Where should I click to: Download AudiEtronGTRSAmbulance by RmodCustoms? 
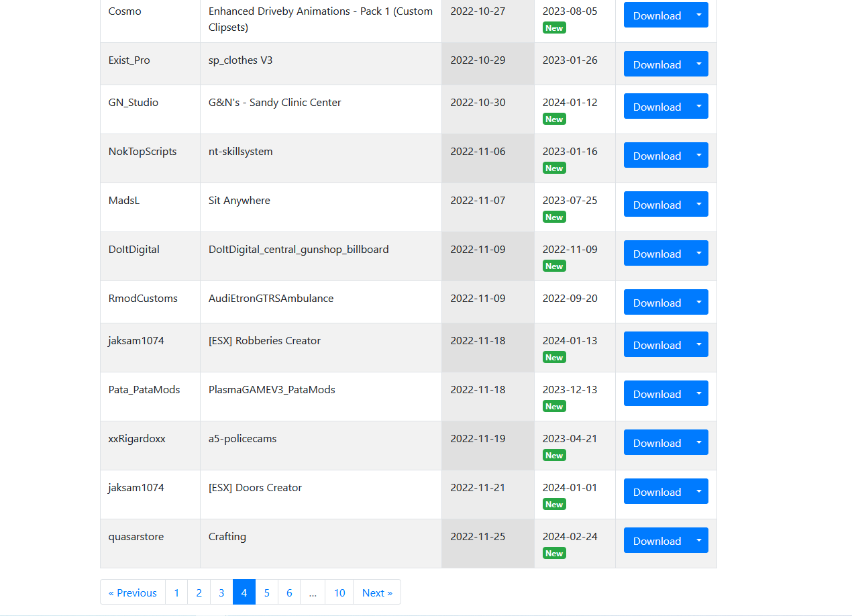point(656,302)
